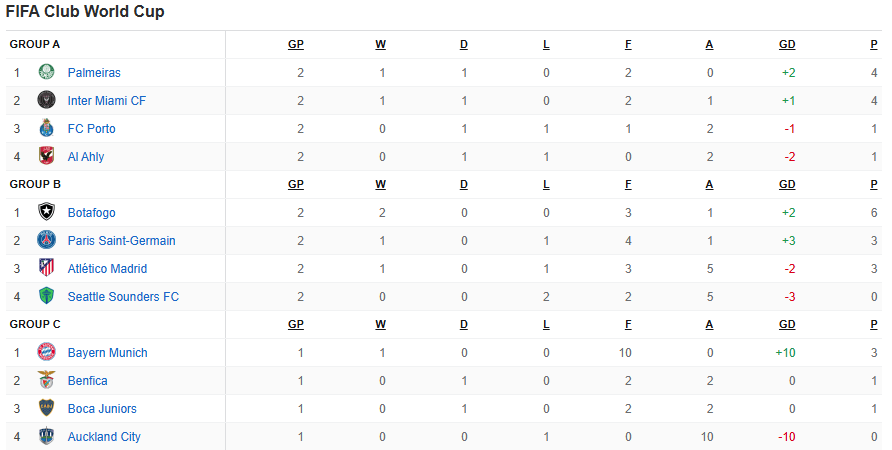The height and width of the screenshot is (450, 892).
Task: Click the FC Porto crest icon
Action: pyautogui.click(x=47, y=128)
